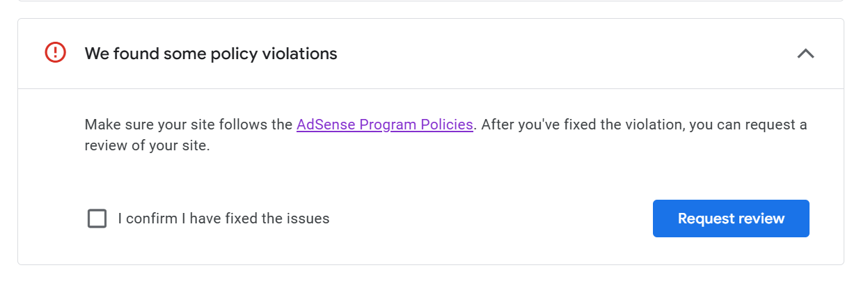Click the "We found some policy violations" heading
Screen dimensions: 868x286
(211, 54)
